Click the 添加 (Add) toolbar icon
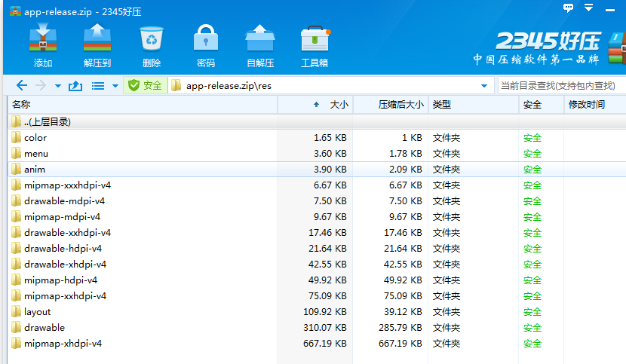This screenshot has width=626, height=364. click(x=43, y=45)
